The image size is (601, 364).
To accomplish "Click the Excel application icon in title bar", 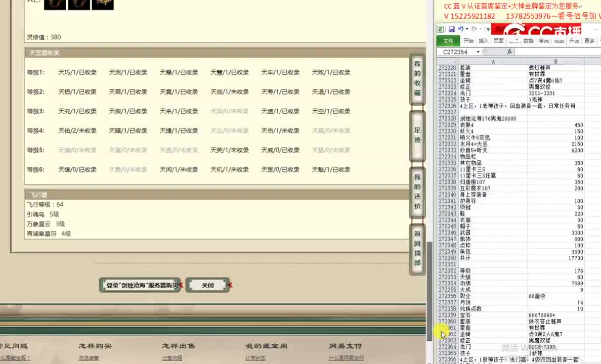I will (441, 29).
